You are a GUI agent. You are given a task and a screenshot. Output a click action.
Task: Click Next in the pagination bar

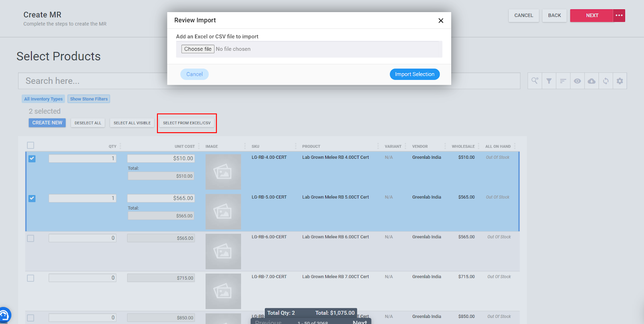pos(359,322)
